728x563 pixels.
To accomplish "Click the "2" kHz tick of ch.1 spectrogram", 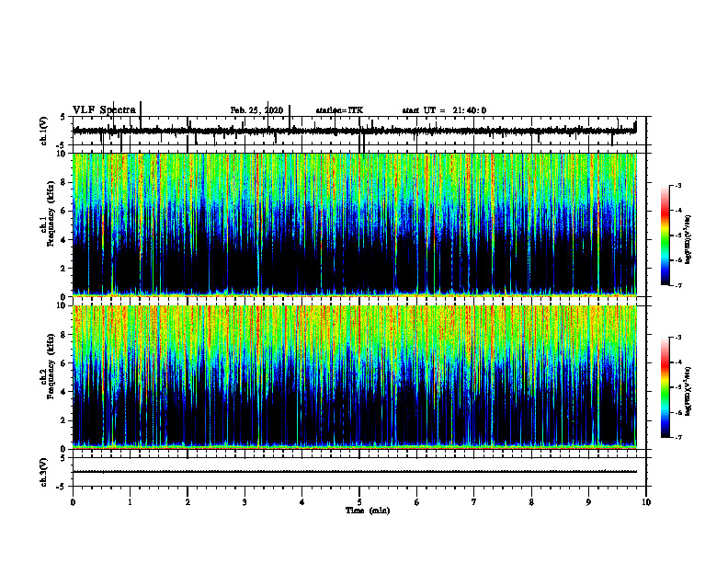I will point(65,268).
